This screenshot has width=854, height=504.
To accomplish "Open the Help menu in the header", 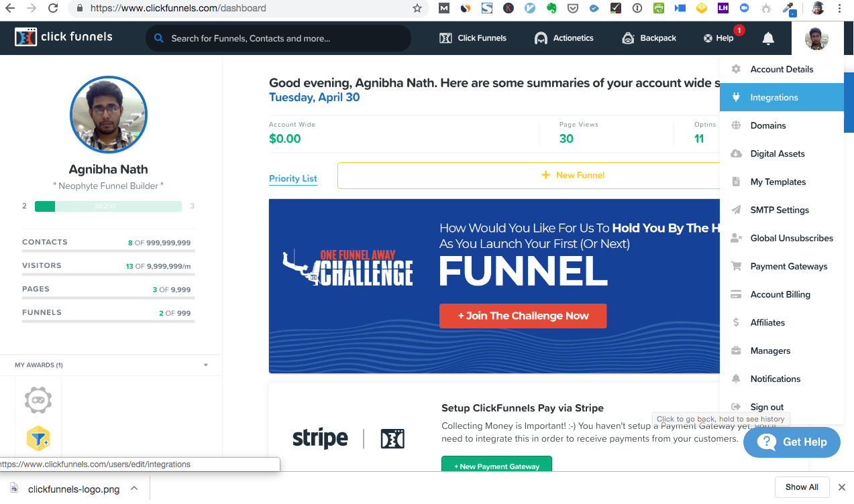I will (718, 38).
